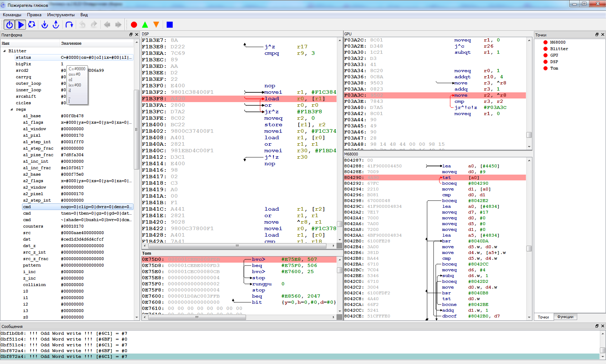Click the orange down-triangle toolbar icon

[156, 25]
